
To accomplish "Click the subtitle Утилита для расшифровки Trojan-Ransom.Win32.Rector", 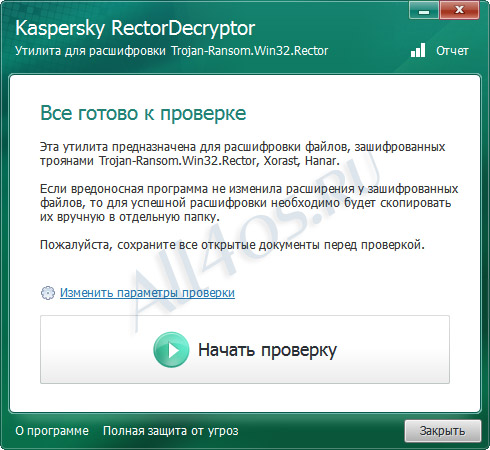I will tap(172, 51).
